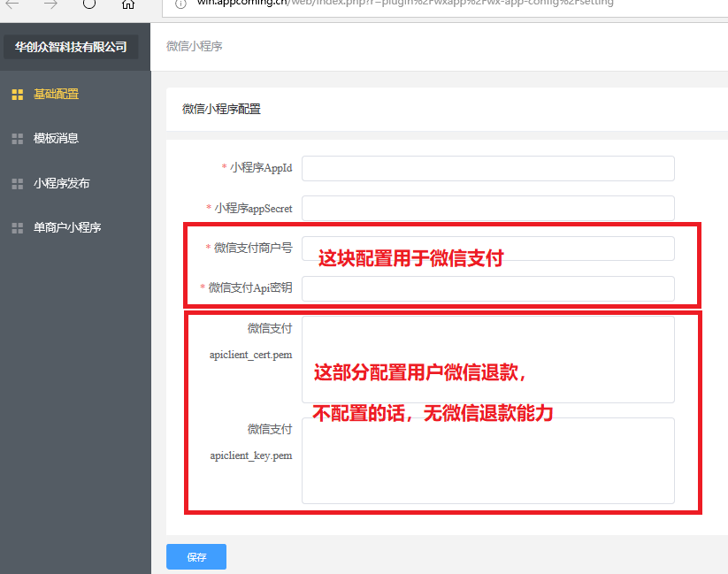Open the 单商户小程序 menu item
The image size is (728, 574).
coord(67,227)
